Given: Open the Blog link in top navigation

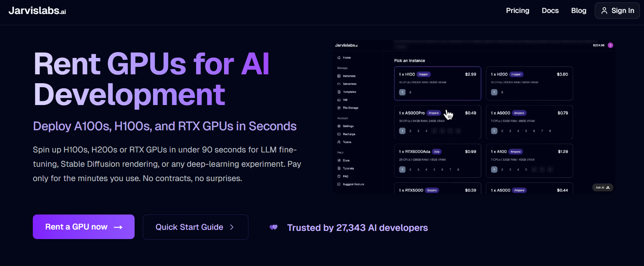Looking at the screenshot, I should (579, 11).
